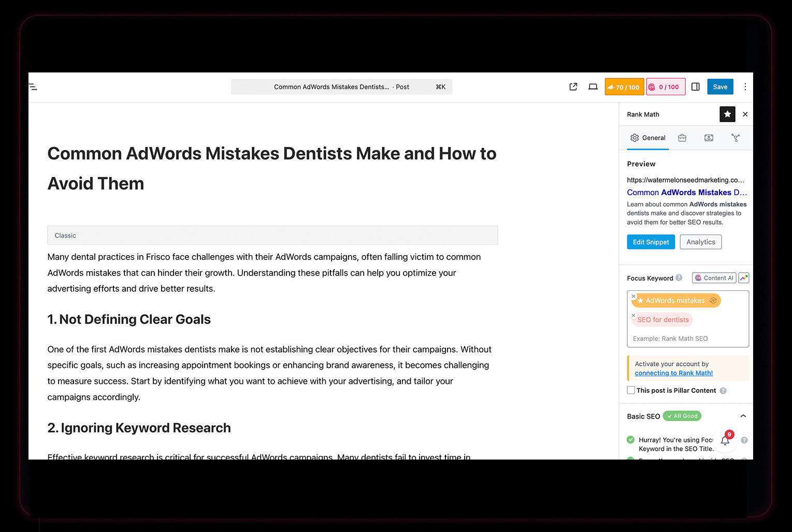Show help for SEO Title keyword check
Image resolution: width=792 pixels, height=532 pixels.
point(744,440)
